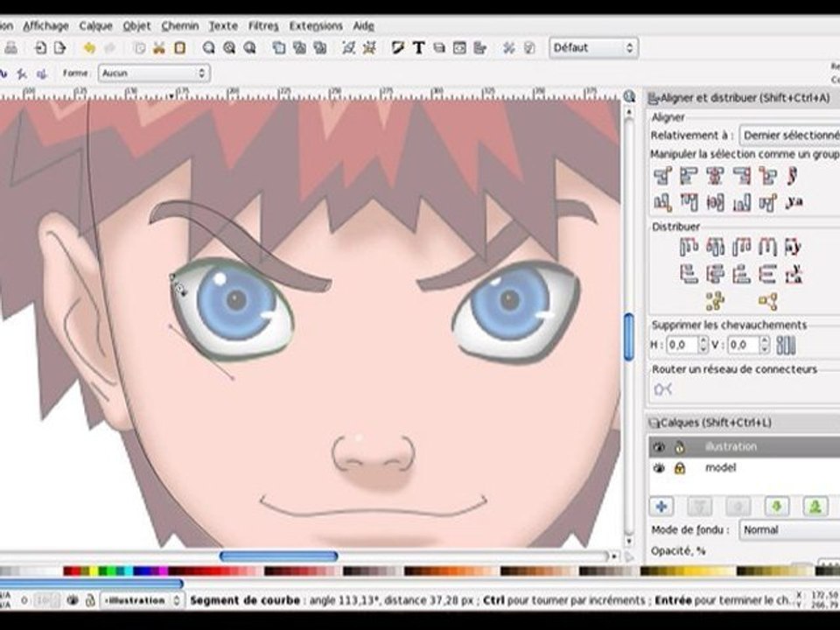Open the Relativement à dropdown
The image size is (840, 630).
tap(789, 136)
